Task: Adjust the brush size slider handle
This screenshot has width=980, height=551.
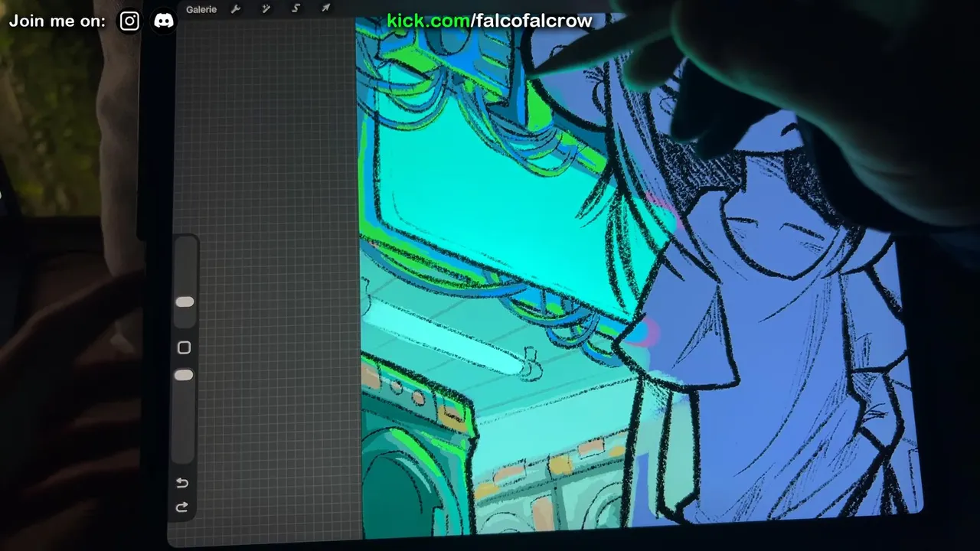Action: pos(185,302)
